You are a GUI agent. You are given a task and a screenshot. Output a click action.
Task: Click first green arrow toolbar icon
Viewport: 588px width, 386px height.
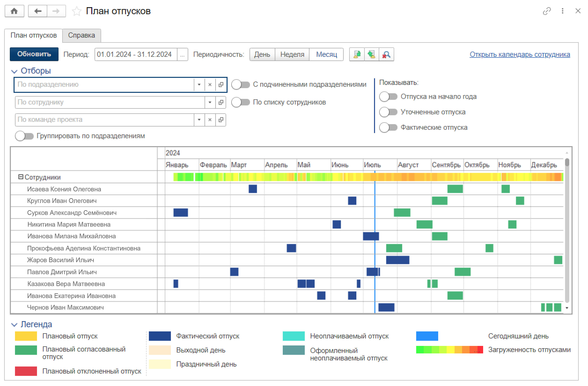coord(357,54)
